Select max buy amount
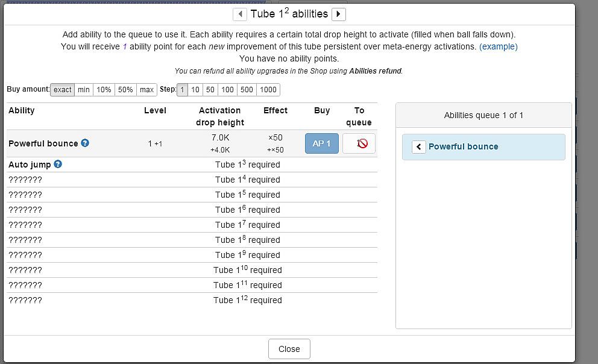The height and width of the screenshot is (364, 598). 146,90
